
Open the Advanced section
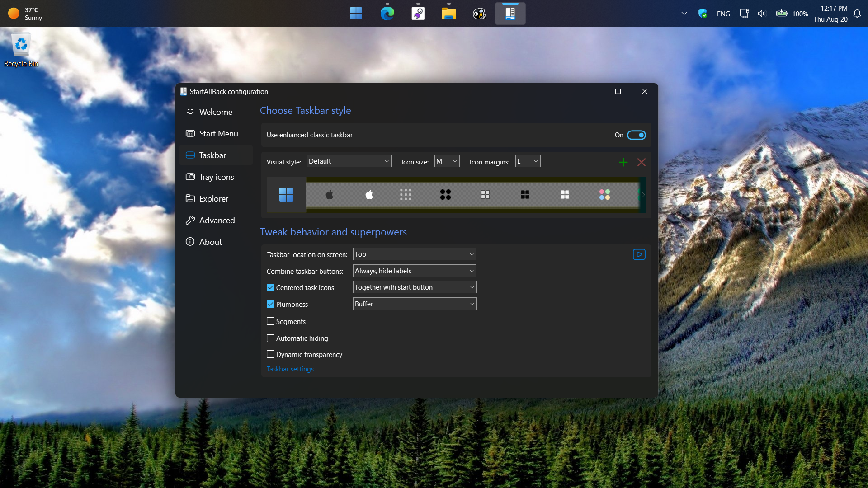pos(216,220)
